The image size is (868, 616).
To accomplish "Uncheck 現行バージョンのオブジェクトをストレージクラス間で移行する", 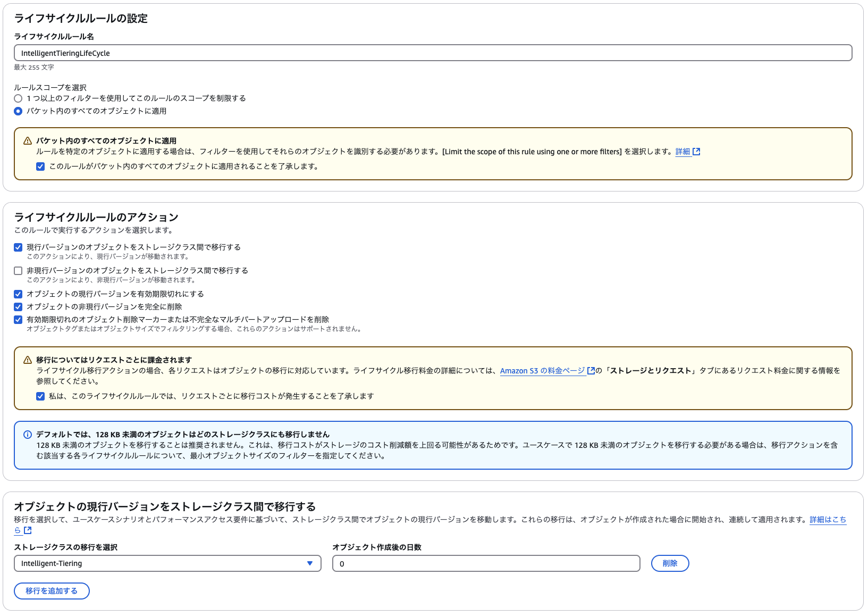I will 18,247.
